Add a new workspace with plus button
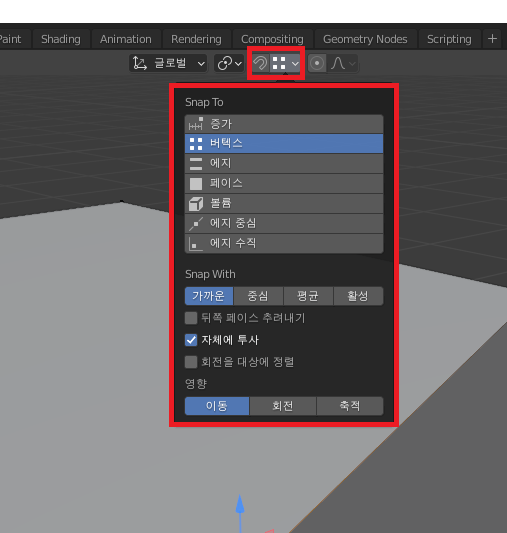507x533 pixels. click(x=492, y=39)
